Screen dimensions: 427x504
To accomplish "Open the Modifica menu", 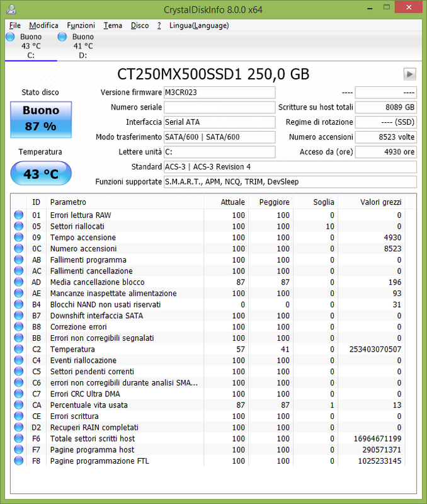I will point(43,25).
